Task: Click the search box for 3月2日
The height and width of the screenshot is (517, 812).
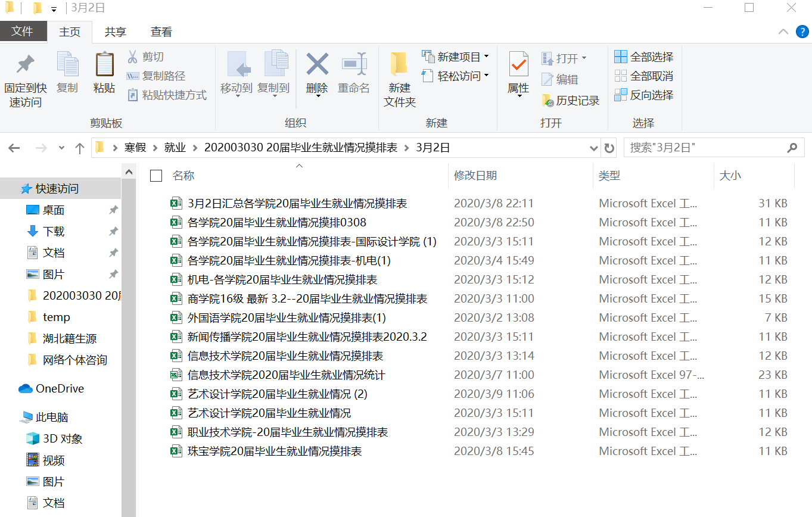Action: point(706,148)
